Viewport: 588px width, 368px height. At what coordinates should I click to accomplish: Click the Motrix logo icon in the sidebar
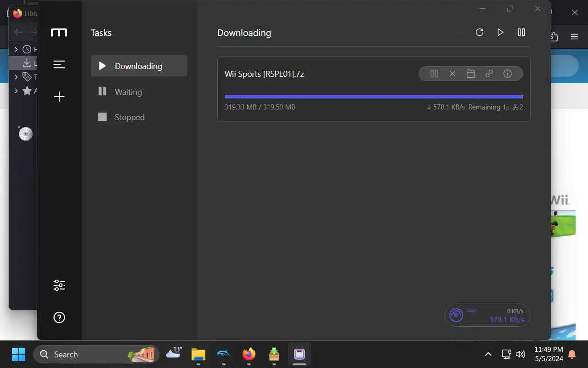click(59, 33)
